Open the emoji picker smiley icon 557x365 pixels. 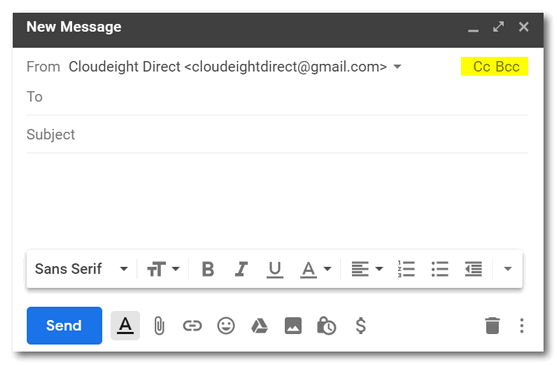[x=226, y=326]
